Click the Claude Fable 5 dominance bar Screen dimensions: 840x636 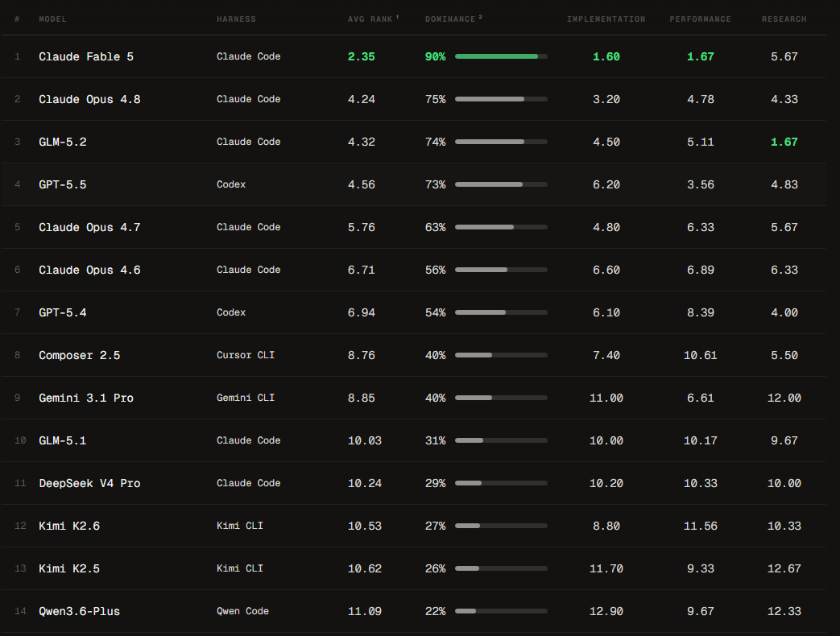[501, 56]
